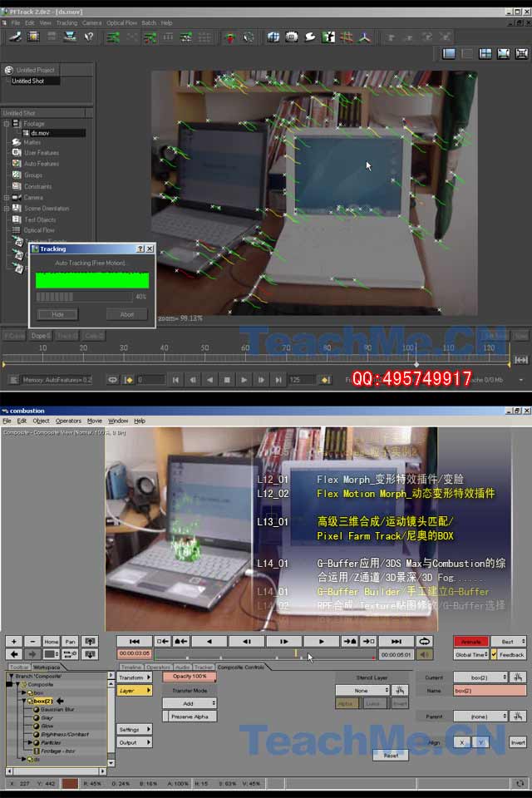Click the audio speaker icon in combustion
The image size is (532, 798).
click(424, 654)
